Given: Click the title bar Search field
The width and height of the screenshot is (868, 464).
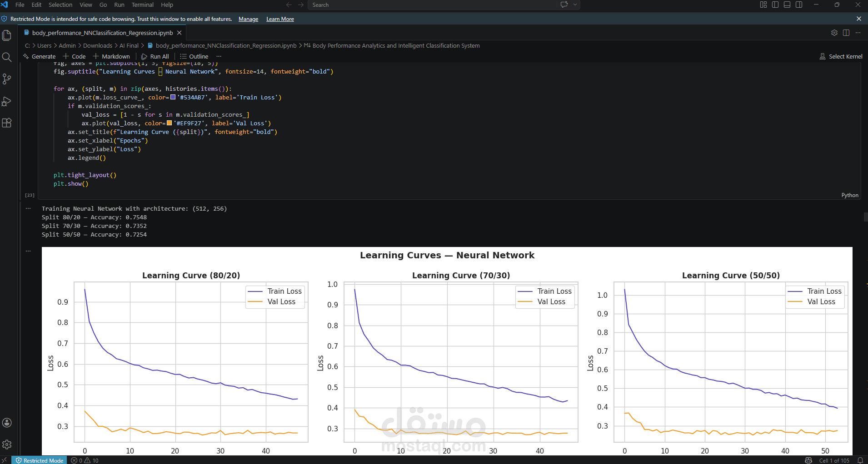Looking at the screenshot, I should coord(433,5).
